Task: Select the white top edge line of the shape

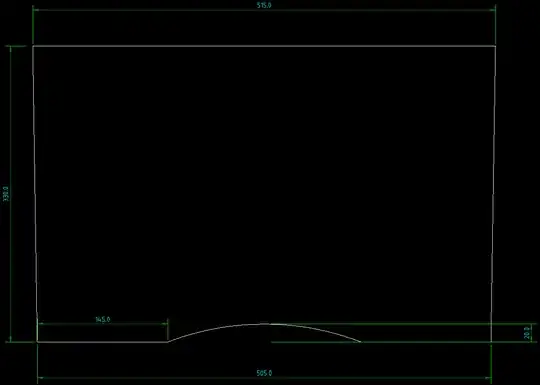Action: point(264,46)
